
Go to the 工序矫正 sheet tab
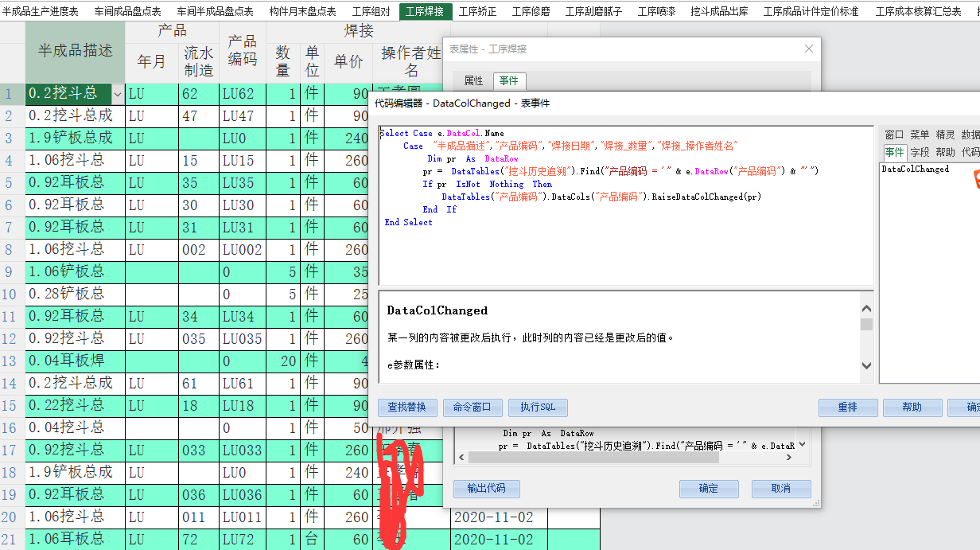pos(478,11)
